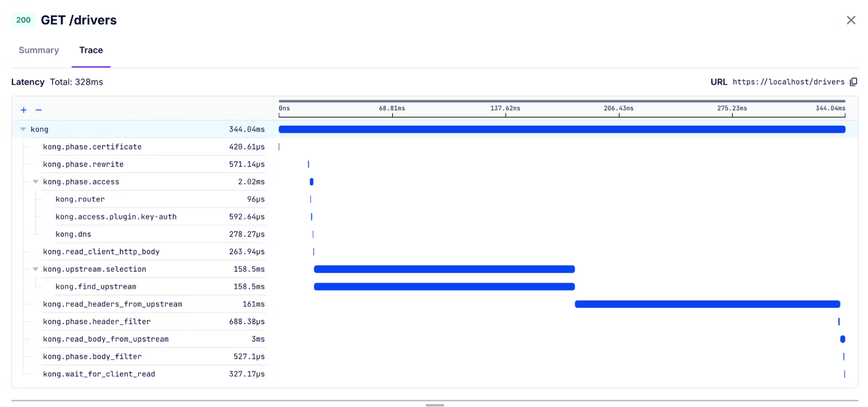Copy the URL with clipboard icon
The height and width of the screenshot is (407, 868).
pos(853,82)
